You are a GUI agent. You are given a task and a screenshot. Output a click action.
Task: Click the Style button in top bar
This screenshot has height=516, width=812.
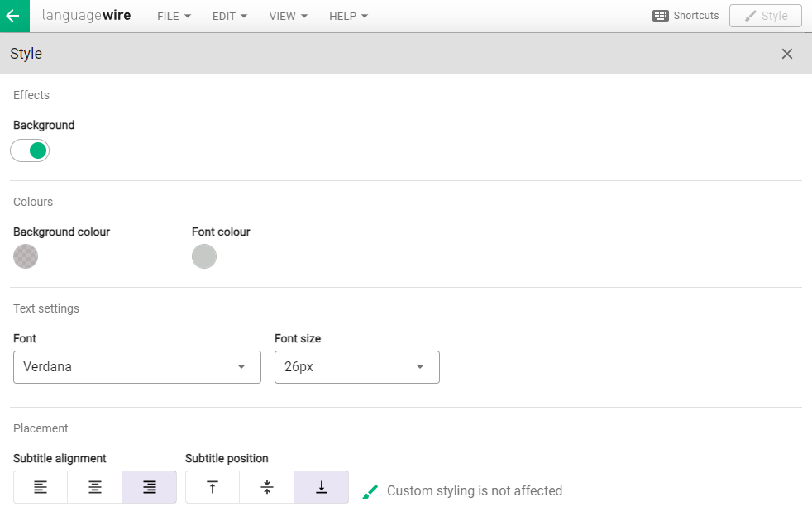point(765,16)
